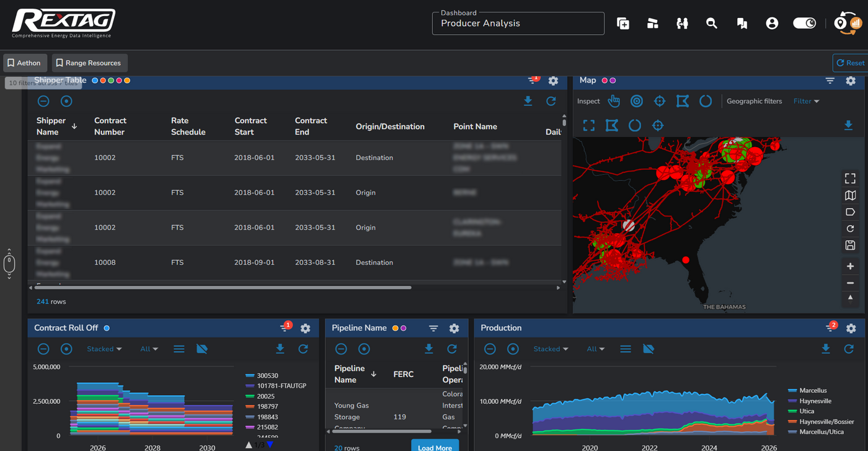Select the Aethon bookmark tab
The height and width of the screenshot is (451, 868).
click(24, 63)
